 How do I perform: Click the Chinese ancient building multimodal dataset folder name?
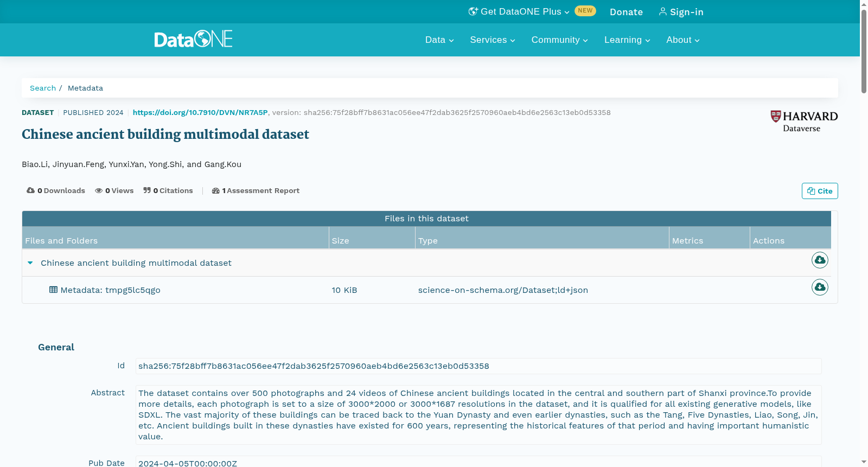136,263
